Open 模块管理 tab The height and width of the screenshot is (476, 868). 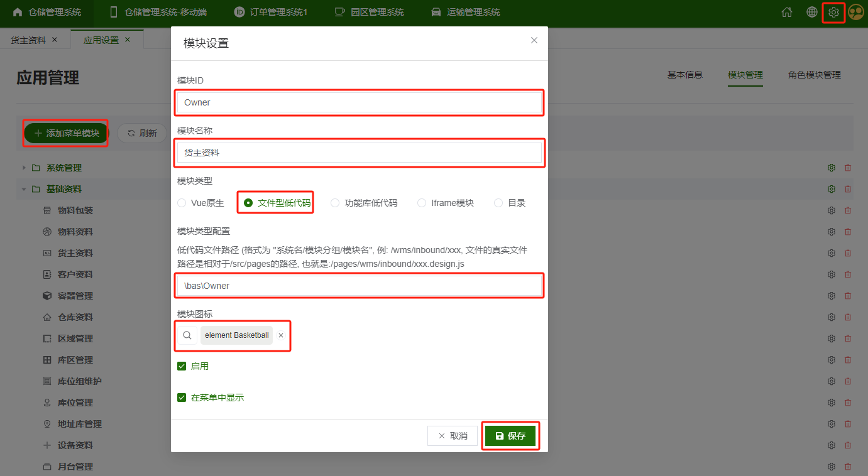[745, 75]
